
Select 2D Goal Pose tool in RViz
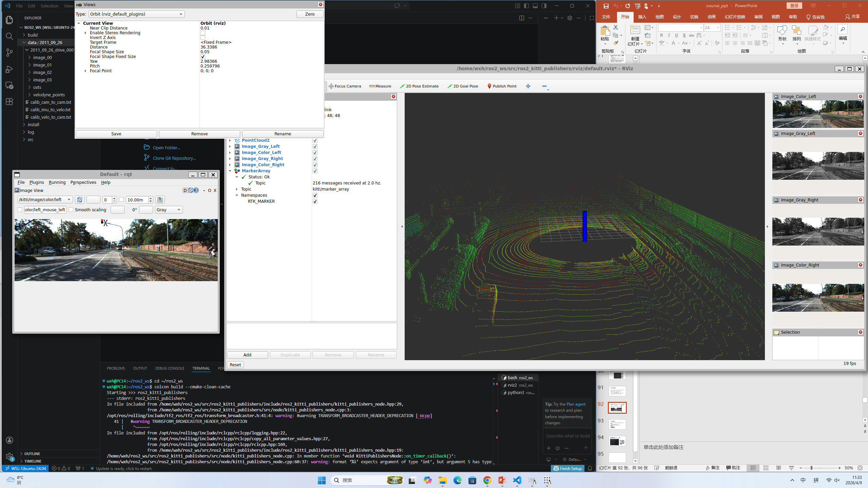tap(463, 86)
